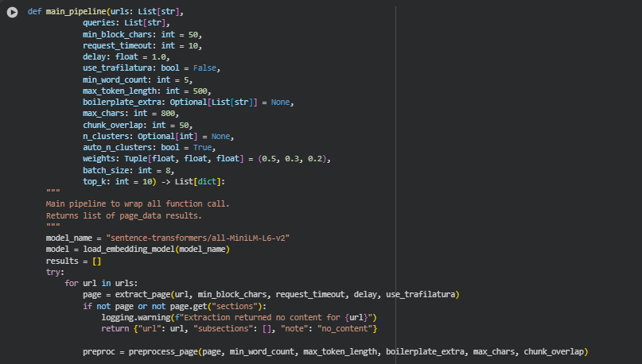Click the top_k parameter in signature
The image size is (642, 364).
(x=97, y=181)
